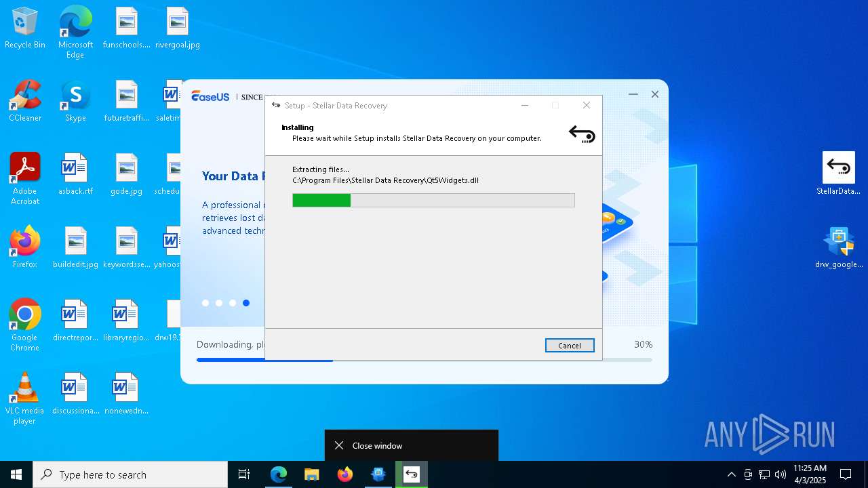This screenshot has width=868, height=488.
Task: Open the Recycle Bin desktop icon
Action: [25, 28]
